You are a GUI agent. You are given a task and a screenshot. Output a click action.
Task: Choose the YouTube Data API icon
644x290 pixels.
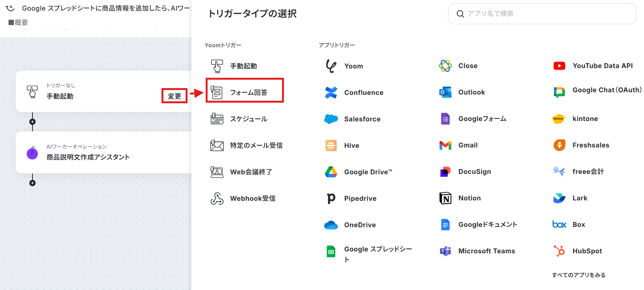tap(559, 66)
